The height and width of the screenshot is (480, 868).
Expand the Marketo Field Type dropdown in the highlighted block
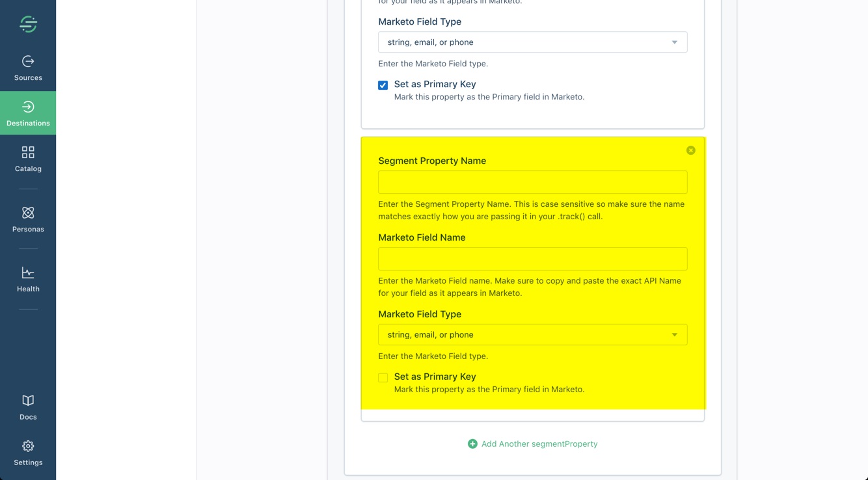[x=532, y=334]
